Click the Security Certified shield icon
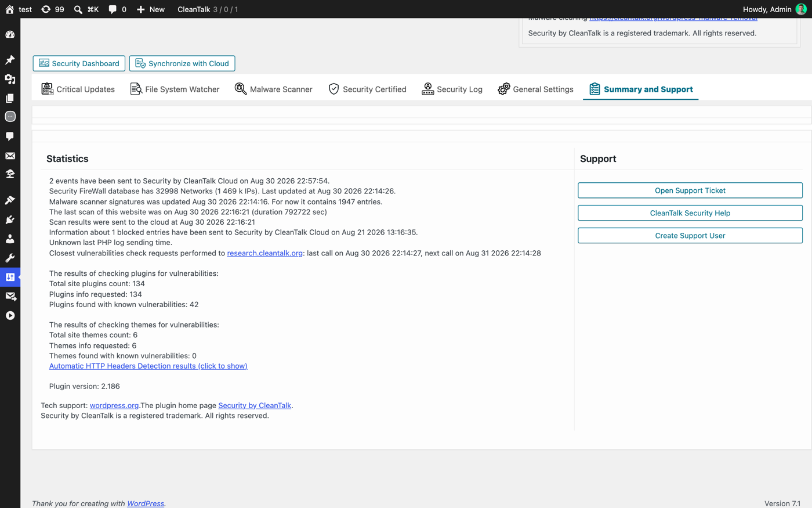 pos(333,89)
